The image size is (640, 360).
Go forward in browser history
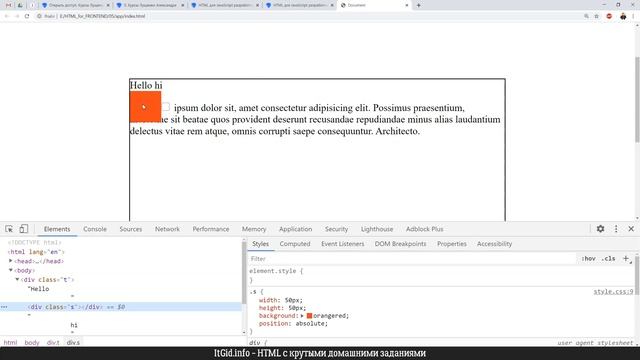[x=17, y=16]
